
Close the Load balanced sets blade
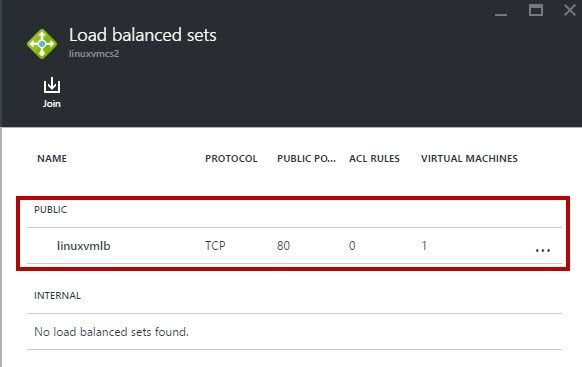pyautogui.click(x=570, y=10)
